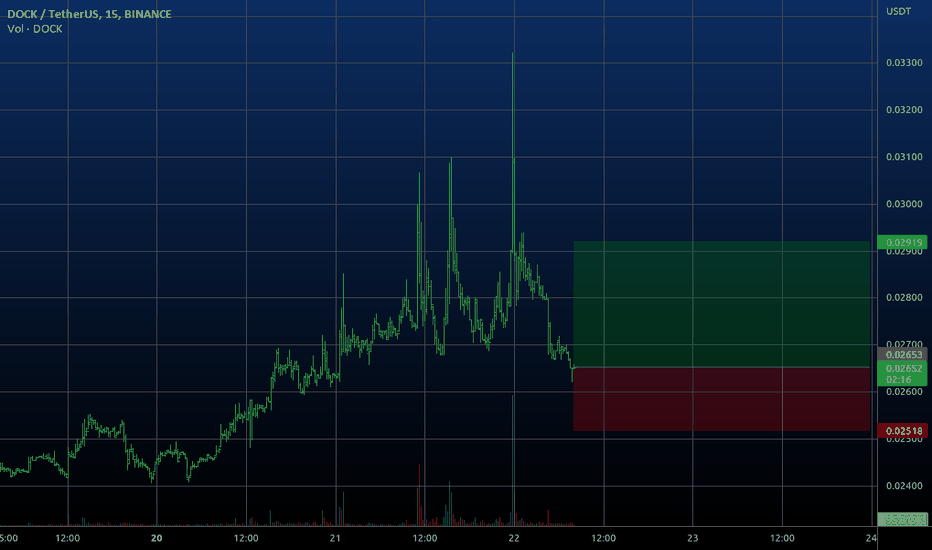This screenshot has width=932, height=550.
Task: Click the 0.02400 price axis label
Action: [904, 486]
